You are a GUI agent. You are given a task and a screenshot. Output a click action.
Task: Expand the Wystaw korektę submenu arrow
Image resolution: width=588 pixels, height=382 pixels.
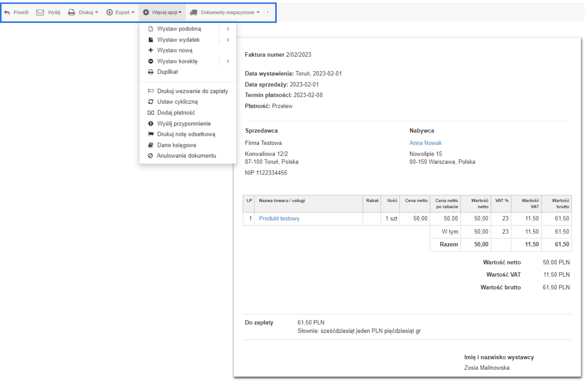(x=228, y=61)
